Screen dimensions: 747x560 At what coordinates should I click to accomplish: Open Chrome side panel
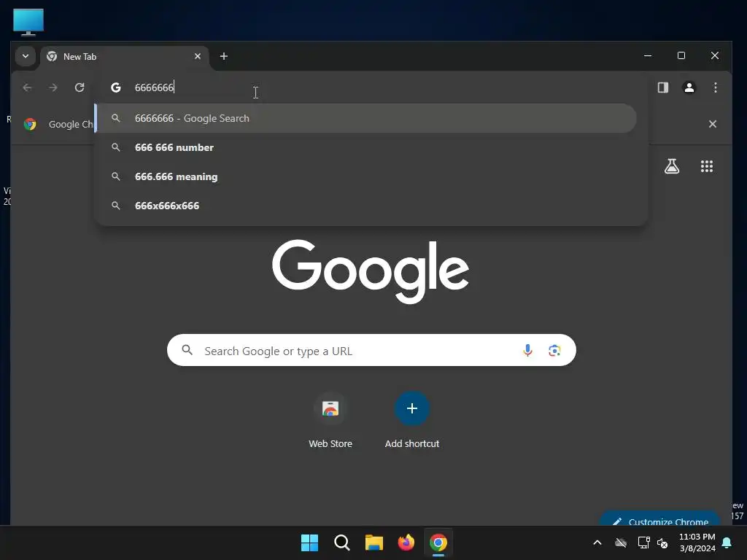coord(662,87)
